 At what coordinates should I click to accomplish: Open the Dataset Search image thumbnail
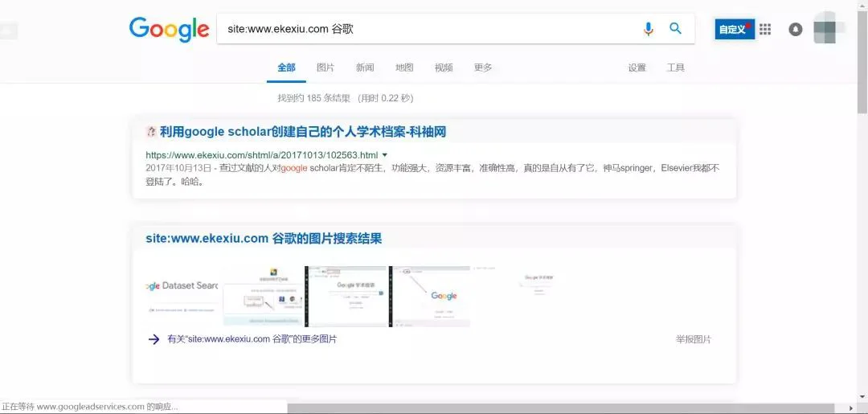pyautogui.click(x=182, y=296)
